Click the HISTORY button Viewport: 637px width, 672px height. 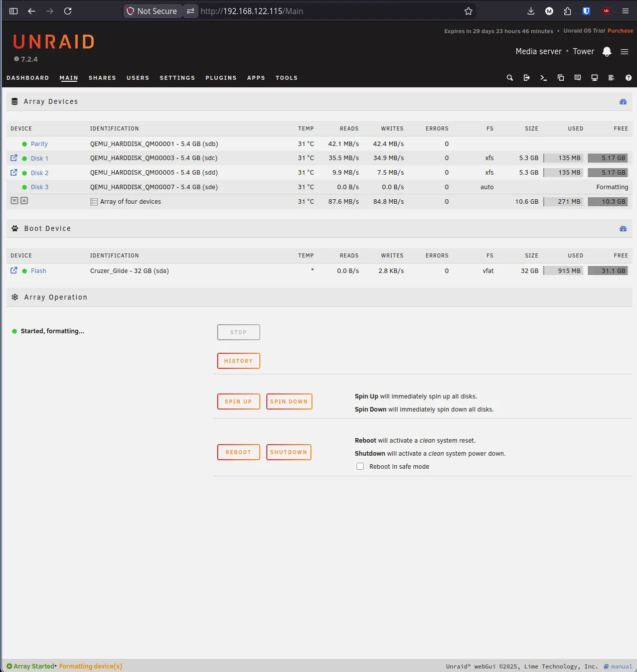click(239, 361)
